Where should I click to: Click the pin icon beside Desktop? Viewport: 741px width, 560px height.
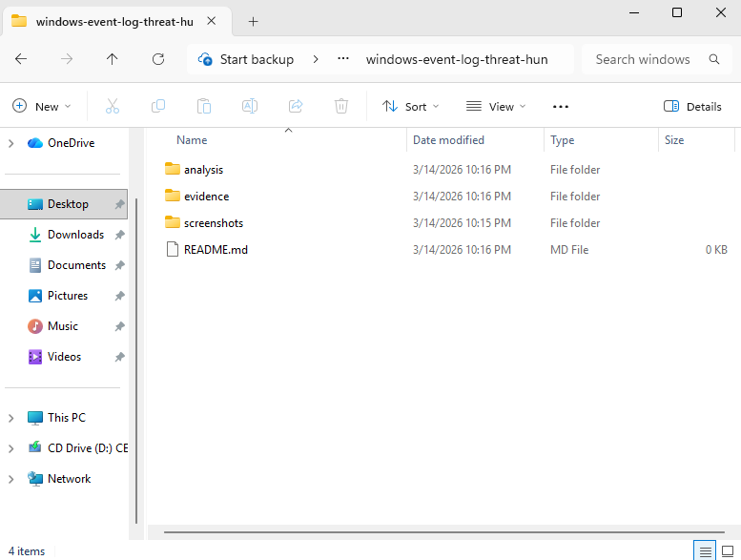119,204
